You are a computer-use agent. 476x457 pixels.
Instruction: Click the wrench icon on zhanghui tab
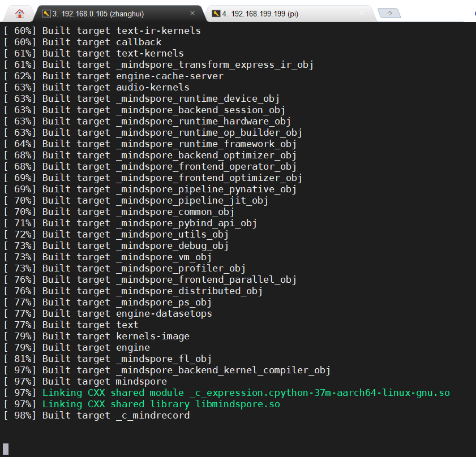[46, 14]
